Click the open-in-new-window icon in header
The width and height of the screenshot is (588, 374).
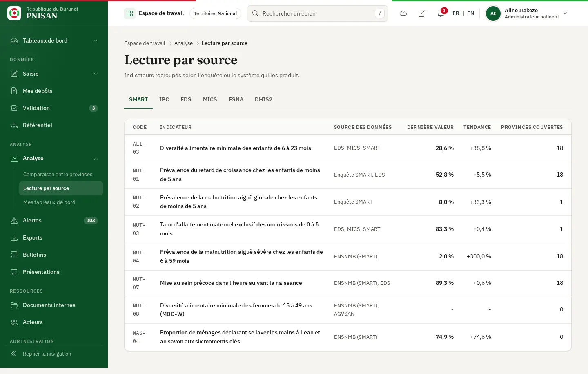tap(422, 13)
